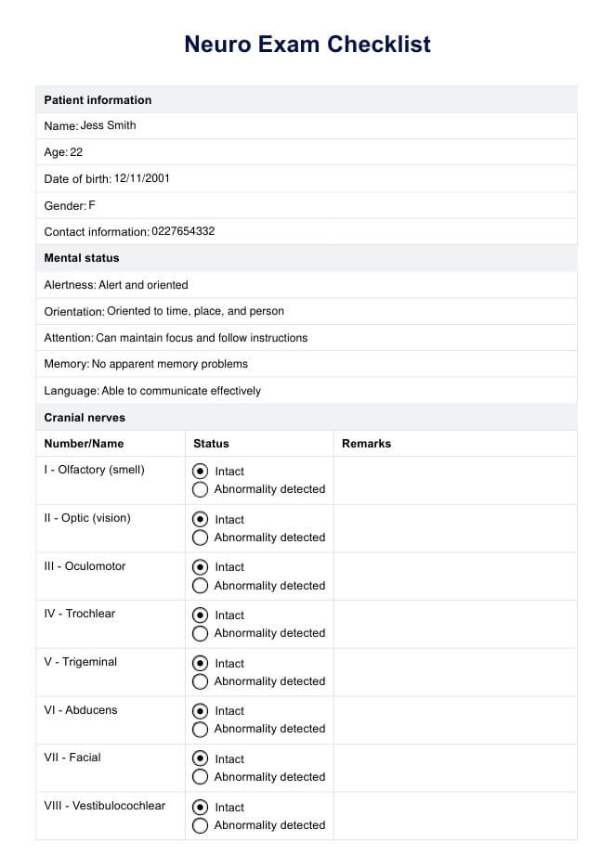Click the Age field showing 22
The height and width of the screenshot is (868, 614).
[76, 152]
